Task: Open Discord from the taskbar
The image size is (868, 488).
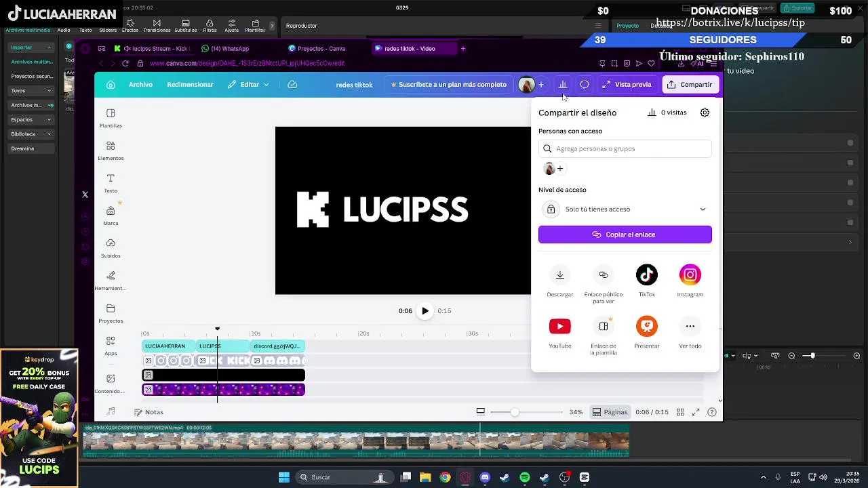Action: pyautogui.click(x=484, y=477)
